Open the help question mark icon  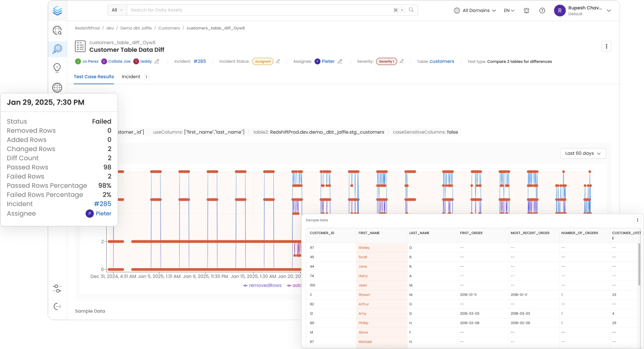pos(542,11)
